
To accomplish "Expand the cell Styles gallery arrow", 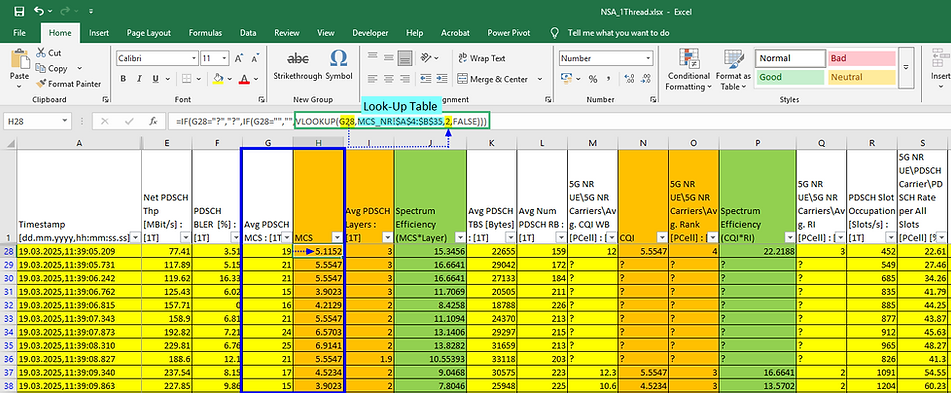I will point(907,67).
